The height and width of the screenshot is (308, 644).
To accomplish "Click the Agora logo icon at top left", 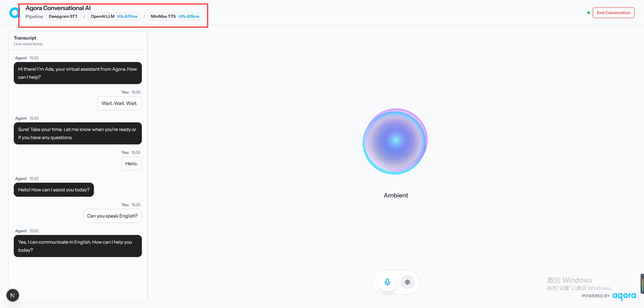I will 14,13.
